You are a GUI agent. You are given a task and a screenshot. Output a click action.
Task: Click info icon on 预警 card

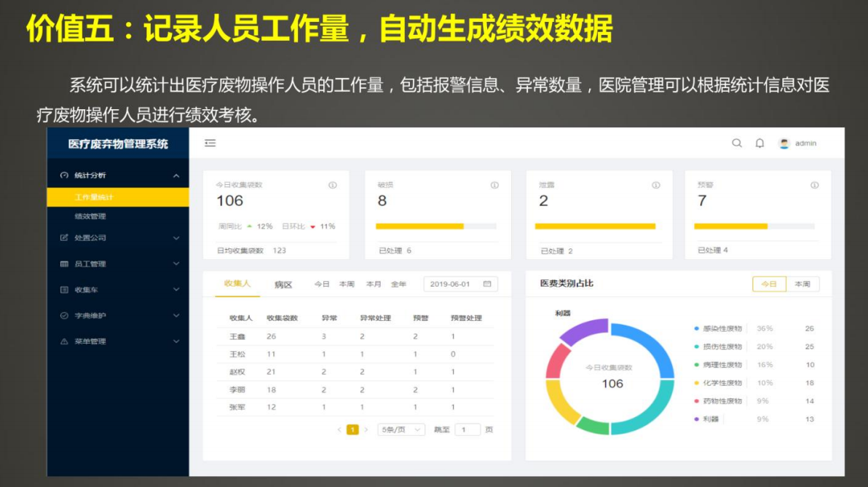coord(815,186)
